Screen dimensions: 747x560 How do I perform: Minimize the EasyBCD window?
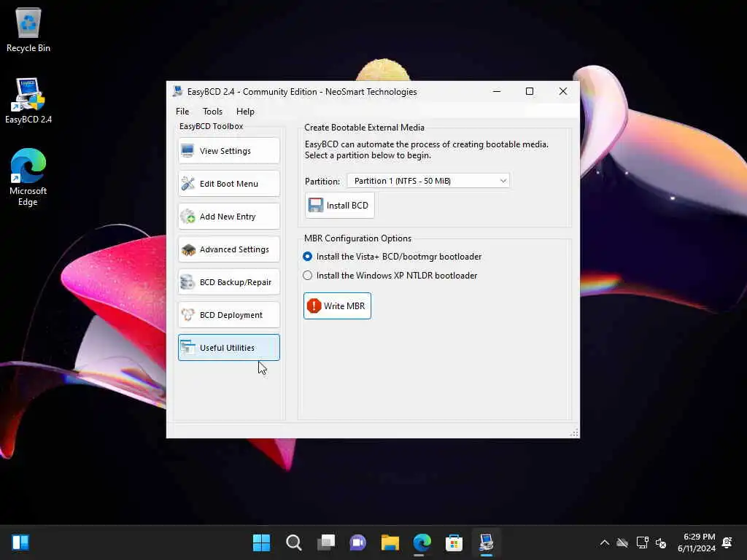pyautogui.click(x=496, y=91)
